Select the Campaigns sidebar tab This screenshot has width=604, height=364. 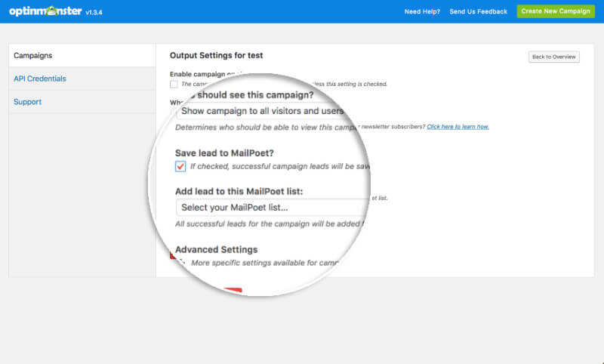(82, 55)
